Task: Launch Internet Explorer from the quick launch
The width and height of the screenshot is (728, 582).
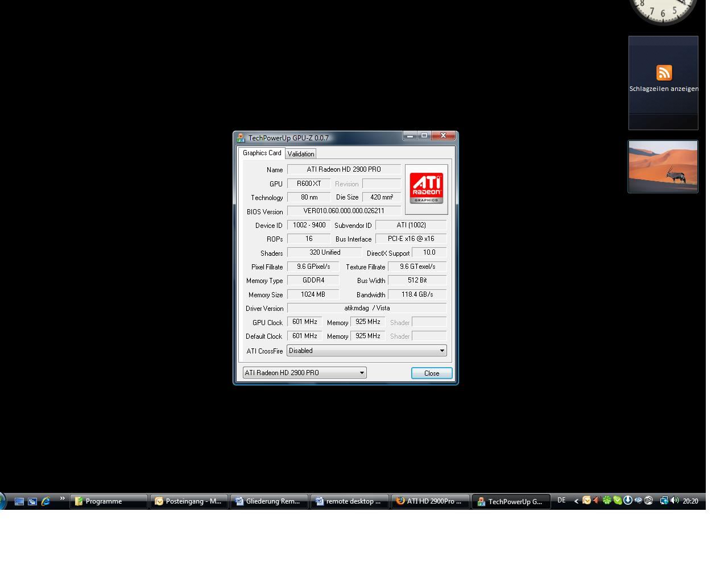Action: point(46,501)
